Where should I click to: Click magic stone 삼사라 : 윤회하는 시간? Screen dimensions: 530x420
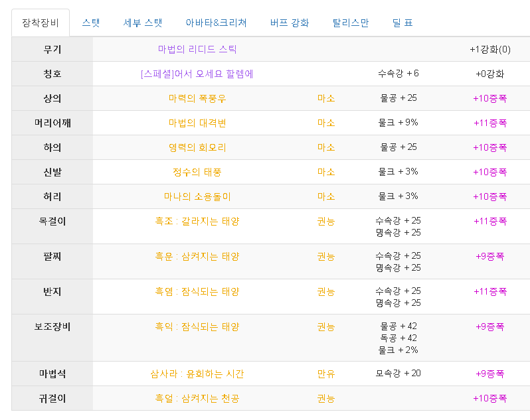pos(197,374)
